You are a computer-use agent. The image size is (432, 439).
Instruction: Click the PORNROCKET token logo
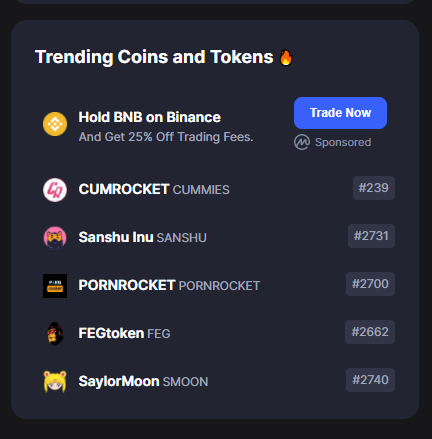pos(55,286)
